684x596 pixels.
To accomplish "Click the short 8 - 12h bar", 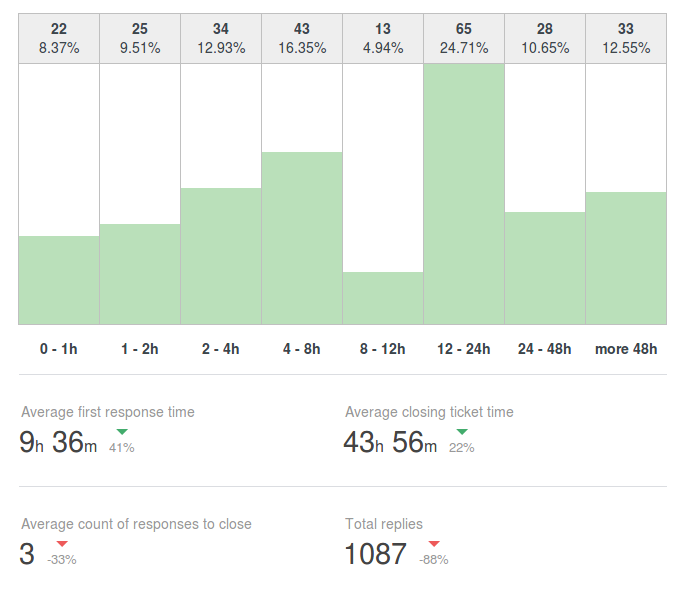I will 383,298.
